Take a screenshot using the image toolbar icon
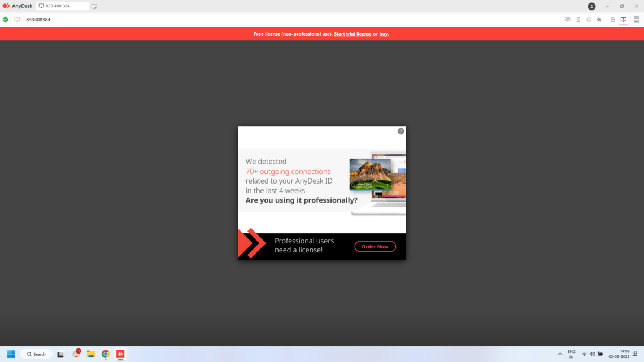This screenshot has height=362, width=644. (x=567, y=19)
